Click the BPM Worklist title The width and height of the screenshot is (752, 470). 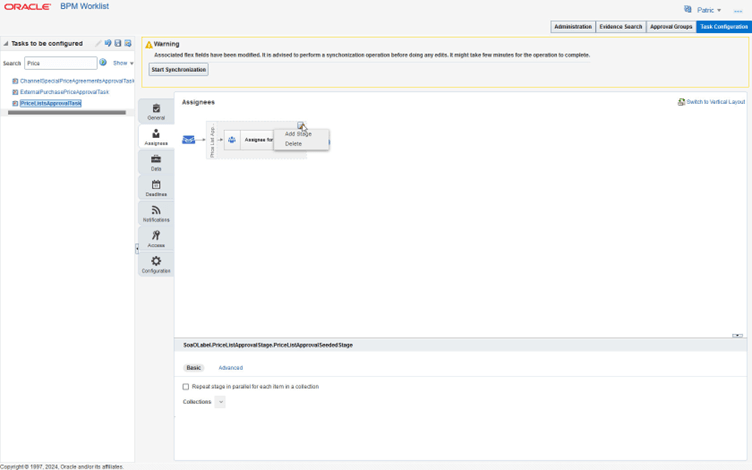click(84, 6)
